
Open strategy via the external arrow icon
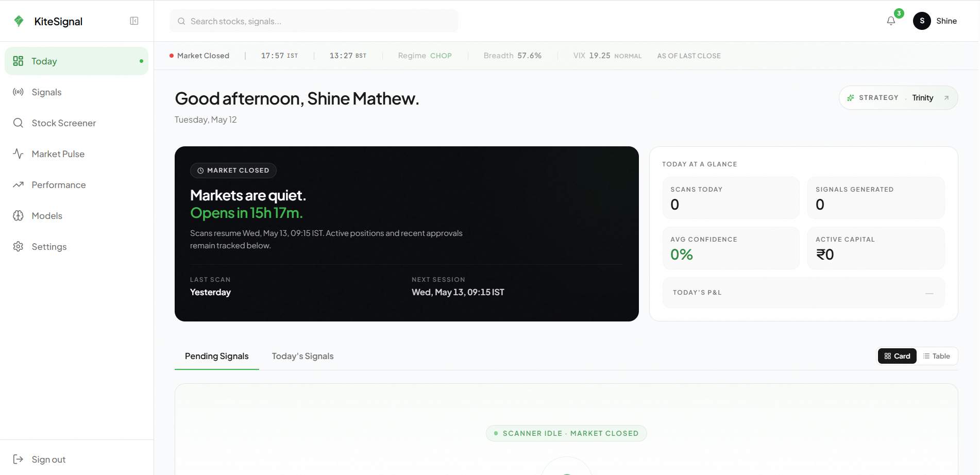(946, 98)
